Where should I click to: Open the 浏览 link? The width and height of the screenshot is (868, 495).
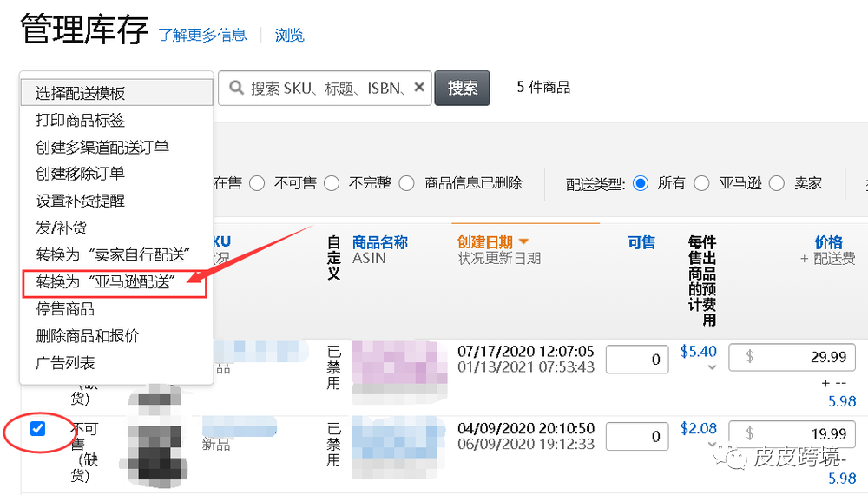290,35
